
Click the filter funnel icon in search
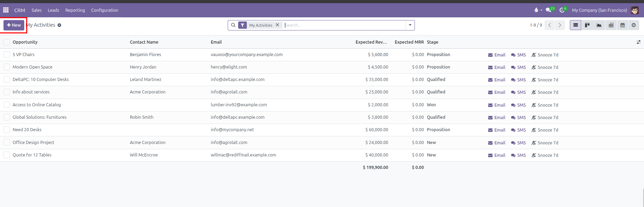243,25
